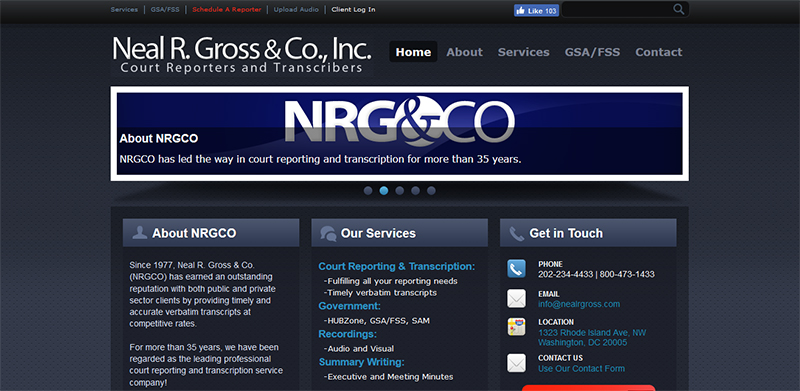The height and width of the screenshot is (391, 800).
Task: Click the person icon in About NRGCO header
Action: click(x=140, y=233)
